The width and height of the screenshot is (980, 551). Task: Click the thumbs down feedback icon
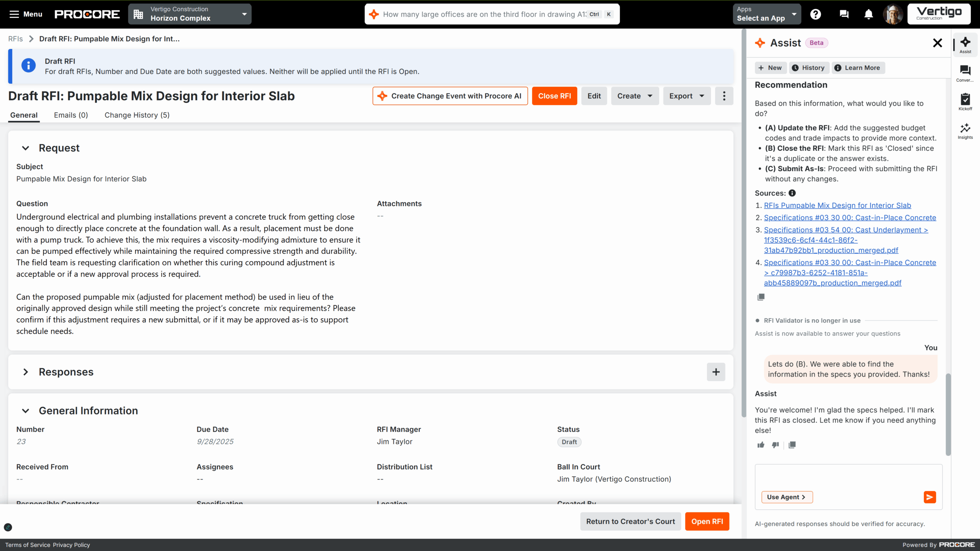point(775,445)
